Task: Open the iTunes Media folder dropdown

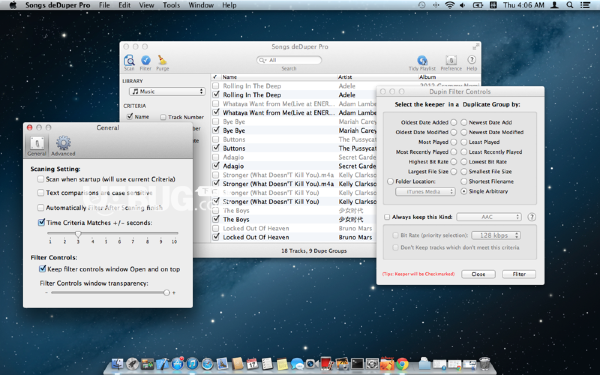Action: pyautogui.click(x=425, y=191)
